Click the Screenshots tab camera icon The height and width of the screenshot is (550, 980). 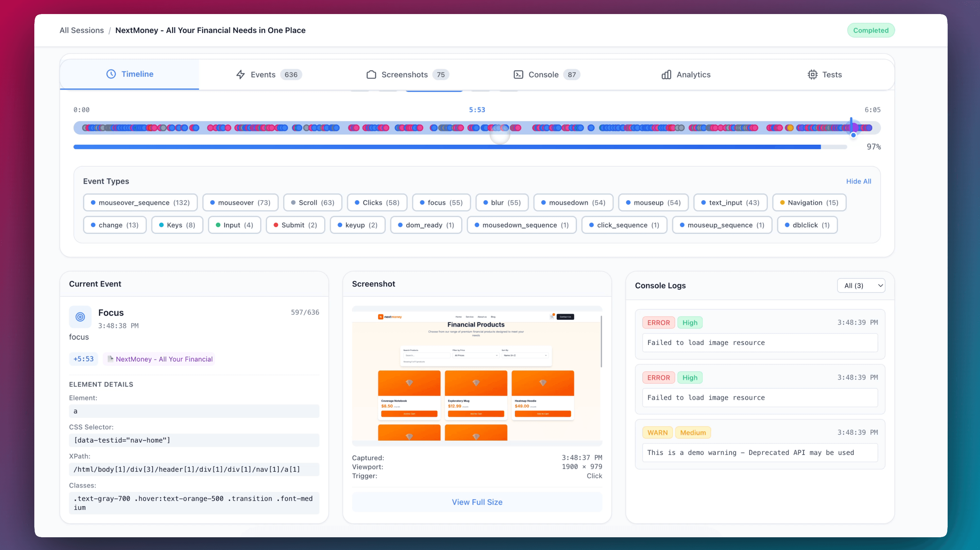(371, 74)
